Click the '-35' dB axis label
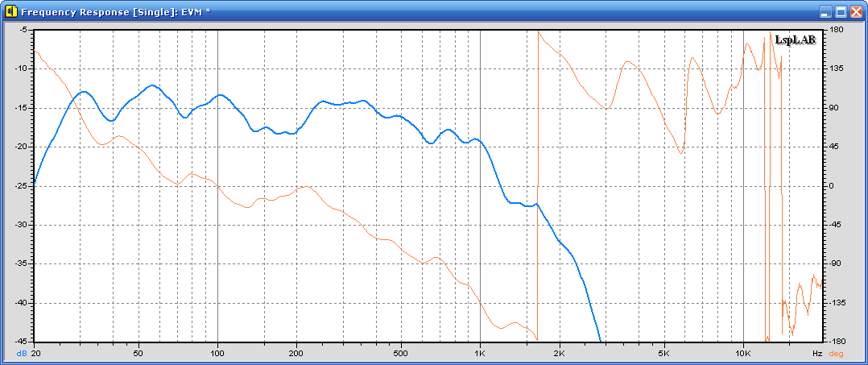868x365 pixels. pyautogui.click(x=21, y=264)
